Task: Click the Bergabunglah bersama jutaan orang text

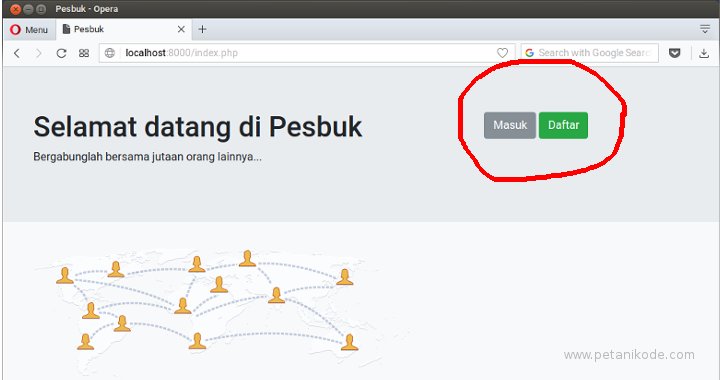Action: point(147,156)
